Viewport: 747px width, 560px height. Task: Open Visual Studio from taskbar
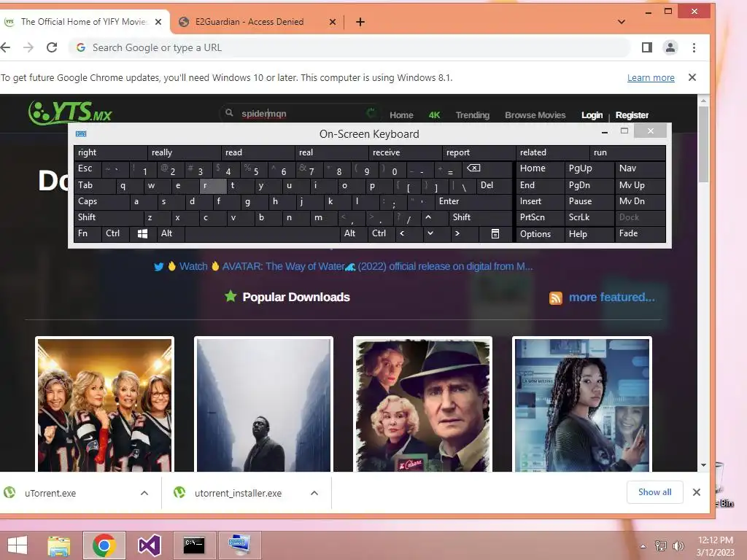[x=149, y=545]
